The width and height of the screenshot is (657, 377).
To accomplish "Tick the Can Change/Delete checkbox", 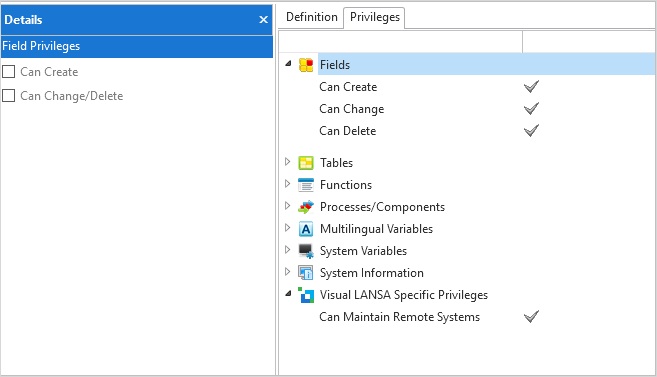I will point(8,96).
